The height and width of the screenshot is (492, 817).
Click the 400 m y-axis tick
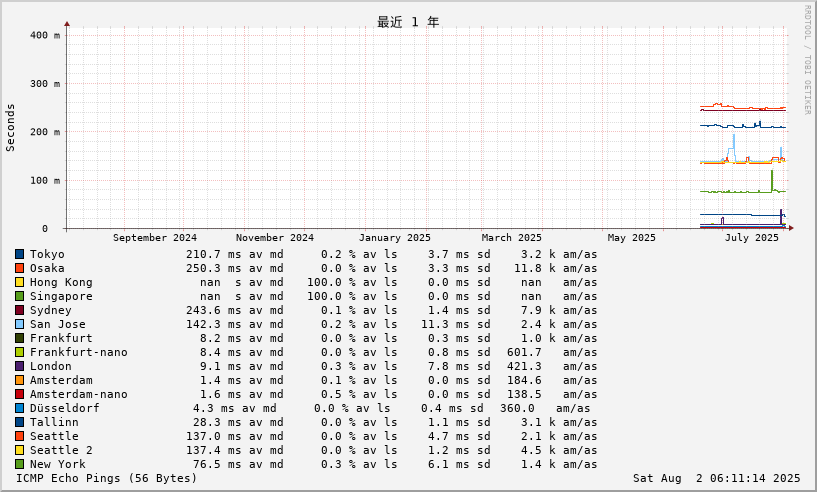45,35
